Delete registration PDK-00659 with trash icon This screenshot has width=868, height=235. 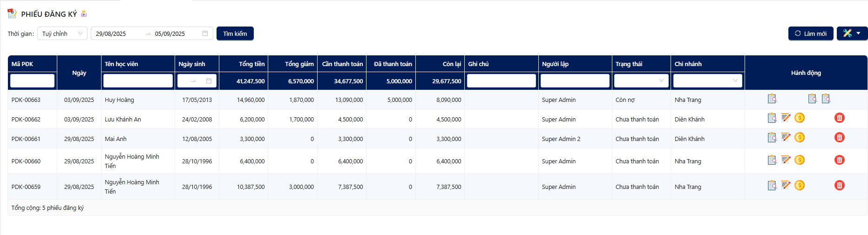(x=839, y=186)
